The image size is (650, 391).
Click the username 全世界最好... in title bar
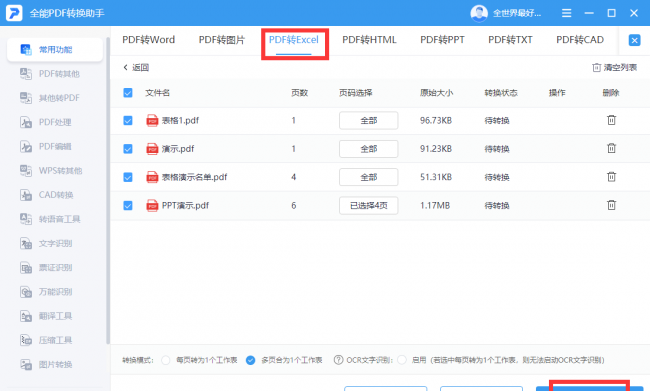[517, 13]
